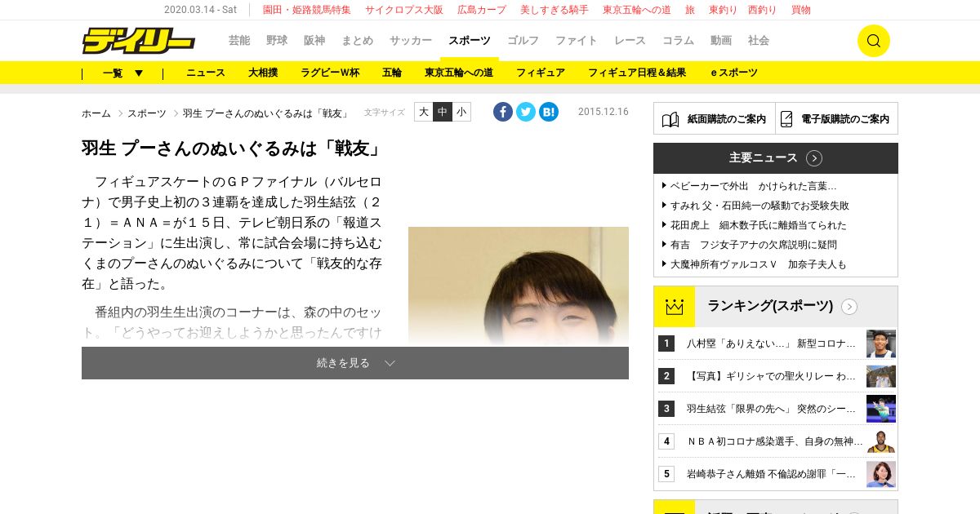This screenshot has width=980, height=514.
Task: Click 東釣り top link
Action: (724, 10)
